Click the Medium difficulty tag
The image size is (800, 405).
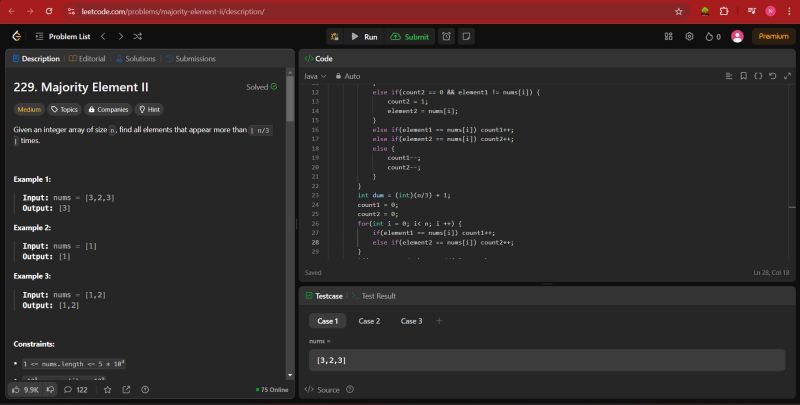coord(29,109)
